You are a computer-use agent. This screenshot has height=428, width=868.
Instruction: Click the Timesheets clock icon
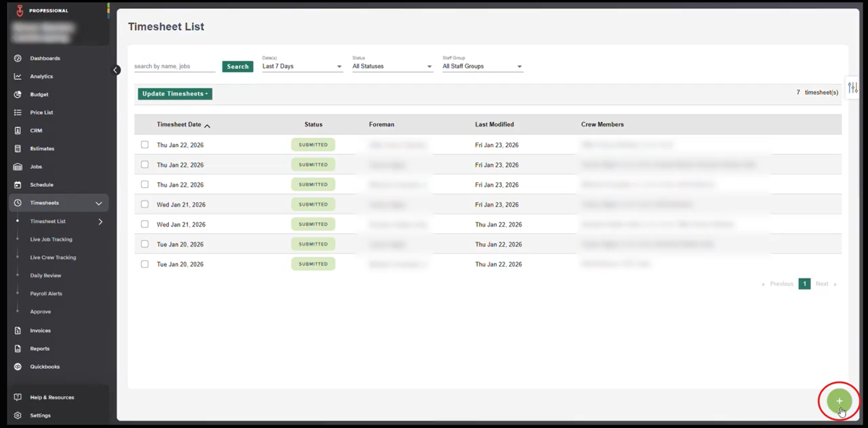[x=18, y=203]
